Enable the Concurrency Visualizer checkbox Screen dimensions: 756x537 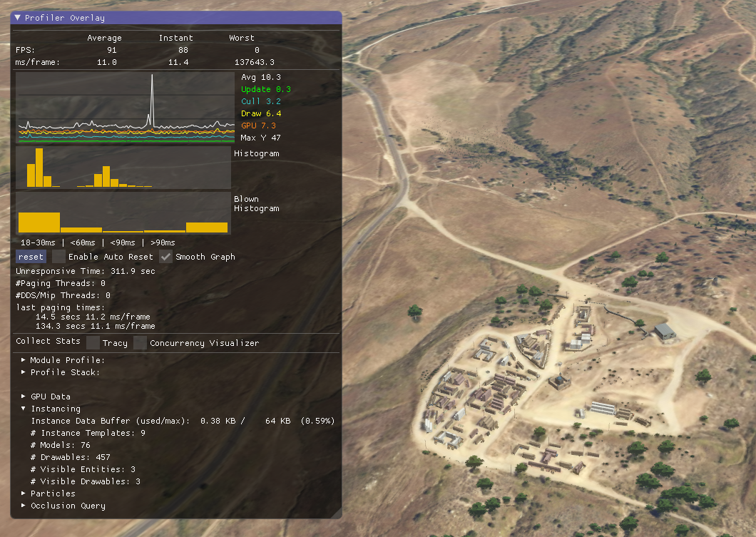[140, 342]
